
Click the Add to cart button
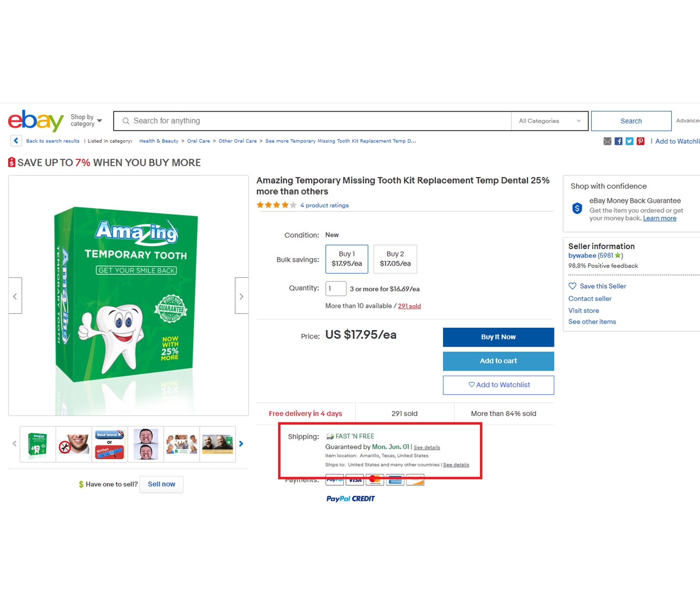tap(499, 361)
